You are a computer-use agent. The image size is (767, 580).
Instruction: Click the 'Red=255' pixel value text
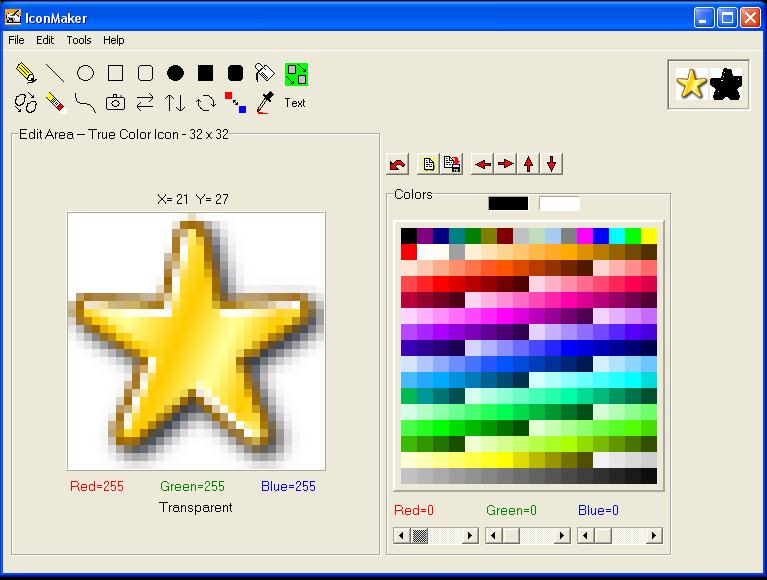[97, 486]
